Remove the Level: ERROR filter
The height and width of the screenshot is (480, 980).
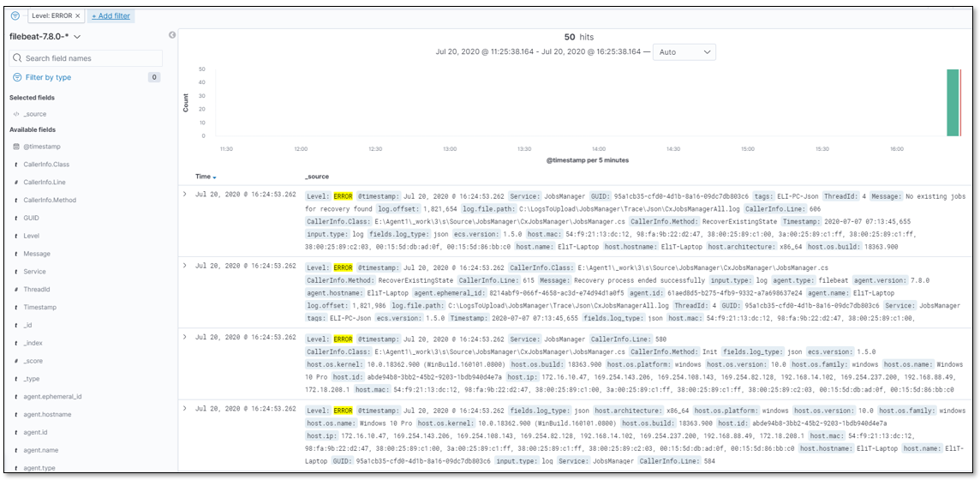click(78, 16)
